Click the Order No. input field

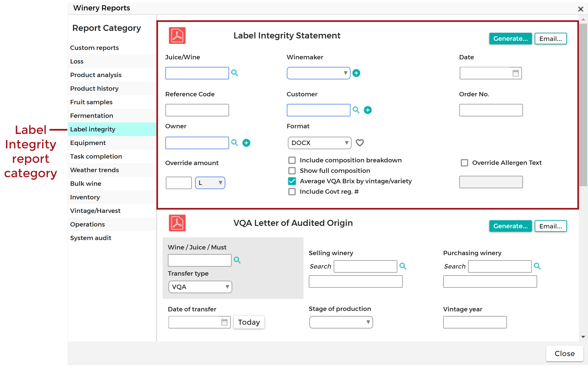point(491,110)
